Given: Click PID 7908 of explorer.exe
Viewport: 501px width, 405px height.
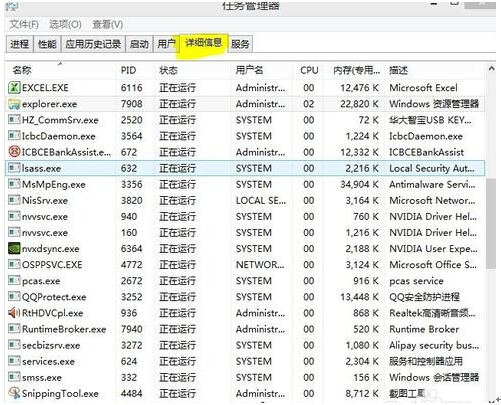Looking at the screenshot, I should pos(132,104).
